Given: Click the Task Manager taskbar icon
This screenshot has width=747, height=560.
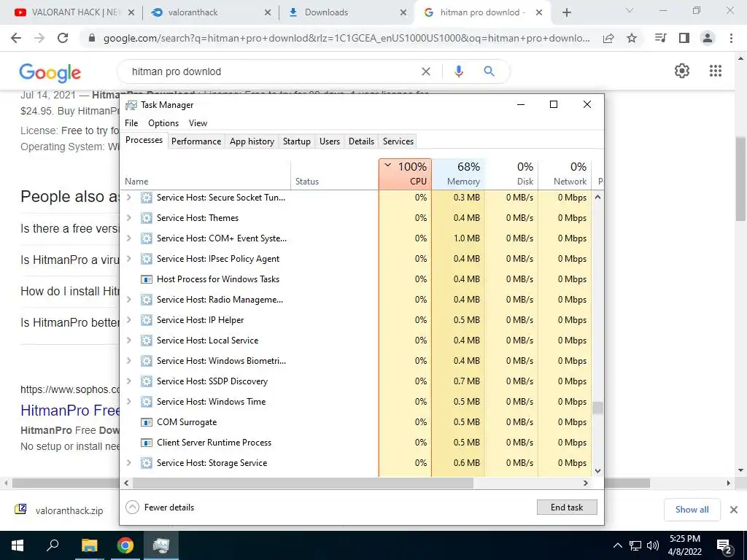Looking at the screenshot, I should point(161,545).
